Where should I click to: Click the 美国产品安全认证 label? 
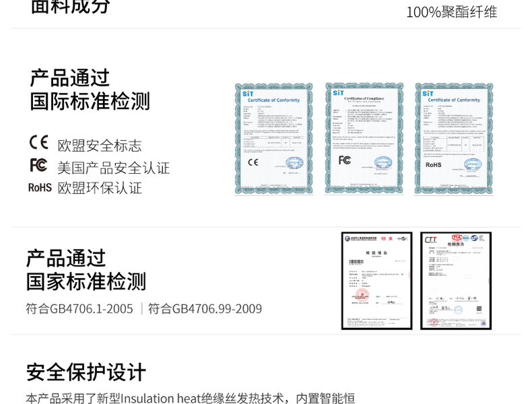(113, 168)
